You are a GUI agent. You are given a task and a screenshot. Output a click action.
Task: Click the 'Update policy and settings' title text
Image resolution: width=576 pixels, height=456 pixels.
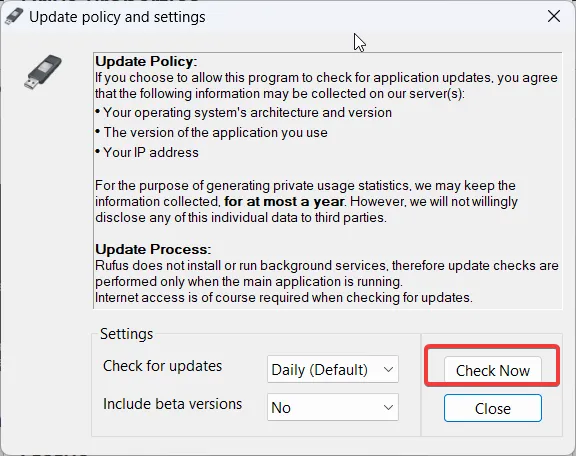[117, 17]
